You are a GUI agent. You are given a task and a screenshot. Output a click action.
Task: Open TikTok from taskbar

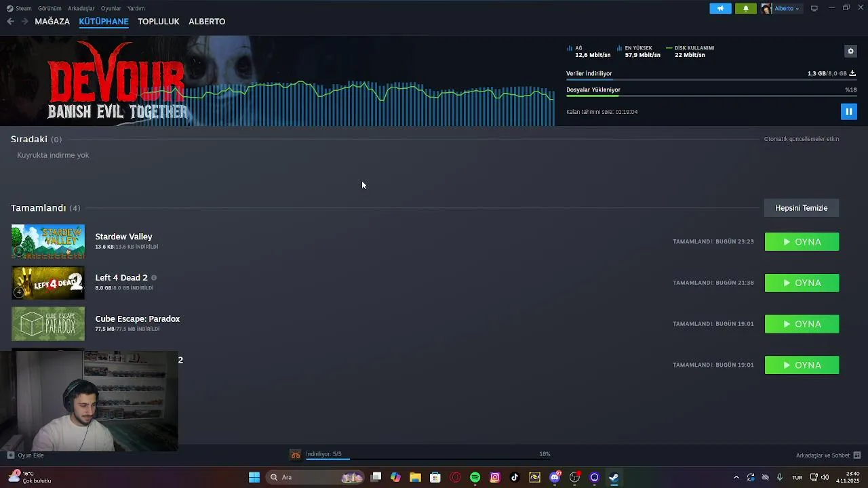pos(515,477)
